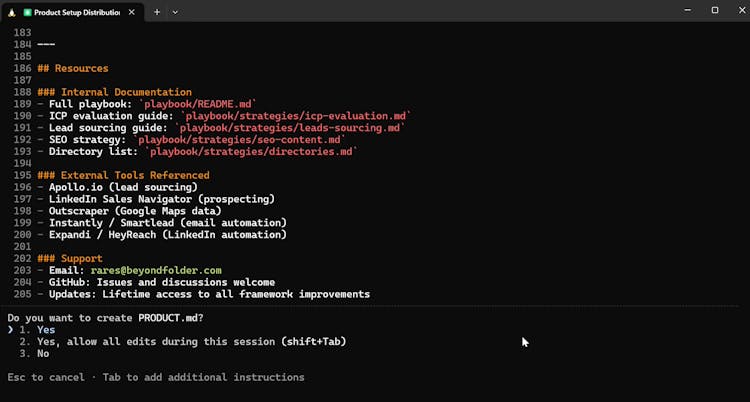Click the app logo in the title bar
750x402 pixels.
pos(12,11)
